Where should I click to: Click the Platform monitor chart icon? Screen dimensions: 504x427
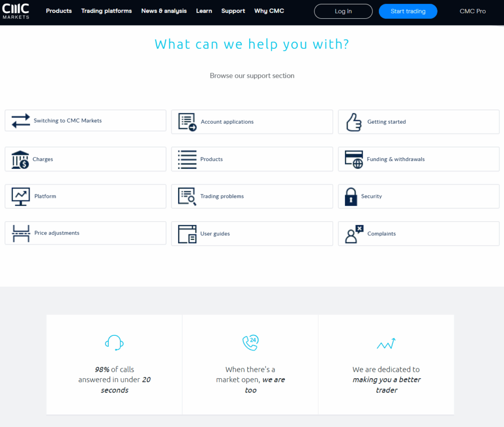(21, 197)
